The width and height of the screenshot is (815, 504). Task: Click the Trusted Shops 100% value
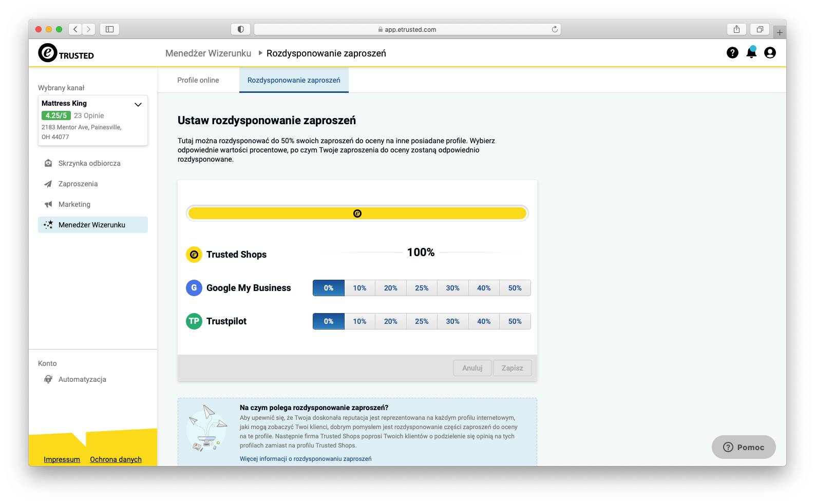[421, 253]
